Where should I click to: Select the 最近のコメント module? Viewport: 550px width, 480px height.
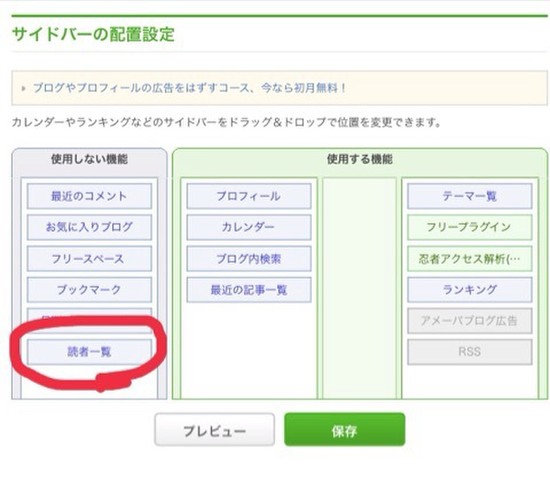pyautogui.click(x=89, y=196)
